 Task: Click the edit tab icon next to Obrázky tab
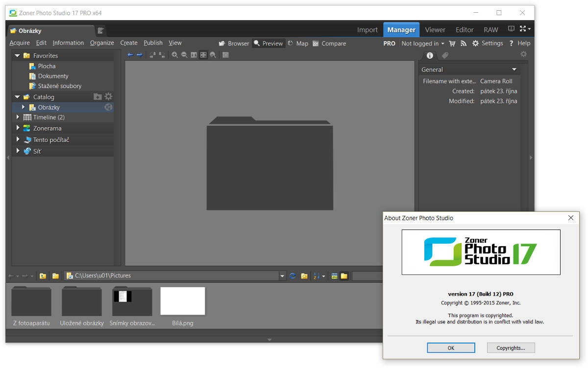(100, 30)
